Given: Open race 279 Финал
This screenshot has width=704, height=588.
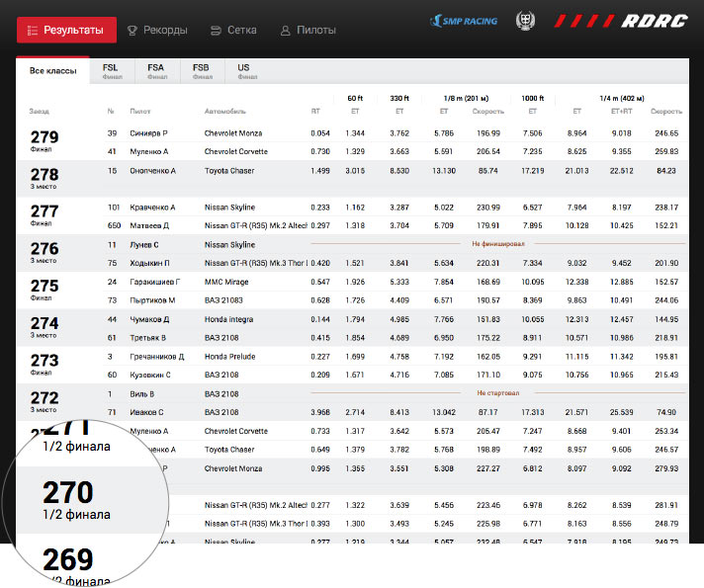Looking at the screenshot, I should pyautogui.click(x=44, y=141).
